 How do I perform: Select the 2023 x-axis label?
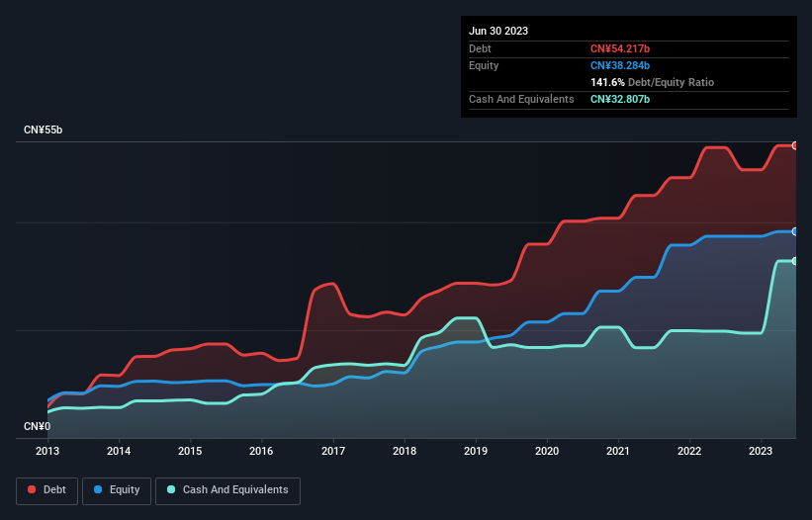[x=761, y=451]
